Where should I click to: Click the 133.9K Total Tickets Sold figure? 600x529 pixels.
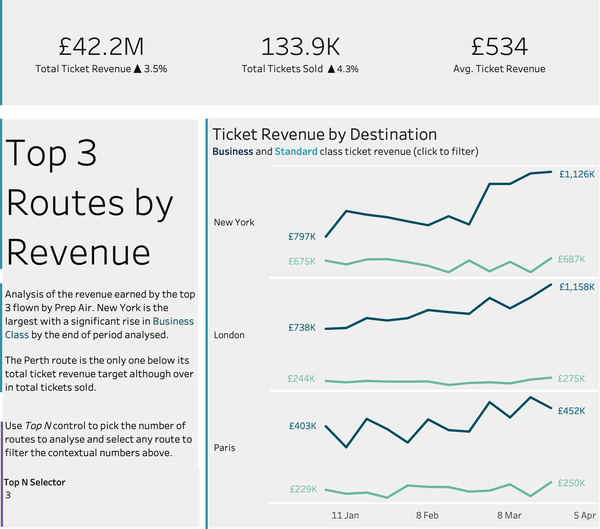tap(300, 46)
